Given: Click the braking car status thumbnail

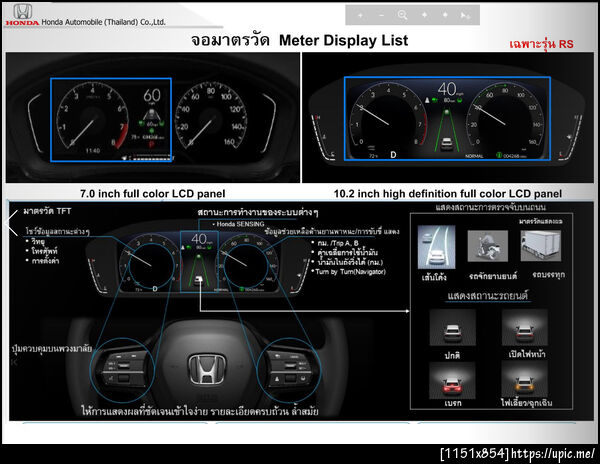Looking at the screenshot, I should (452, 380).
